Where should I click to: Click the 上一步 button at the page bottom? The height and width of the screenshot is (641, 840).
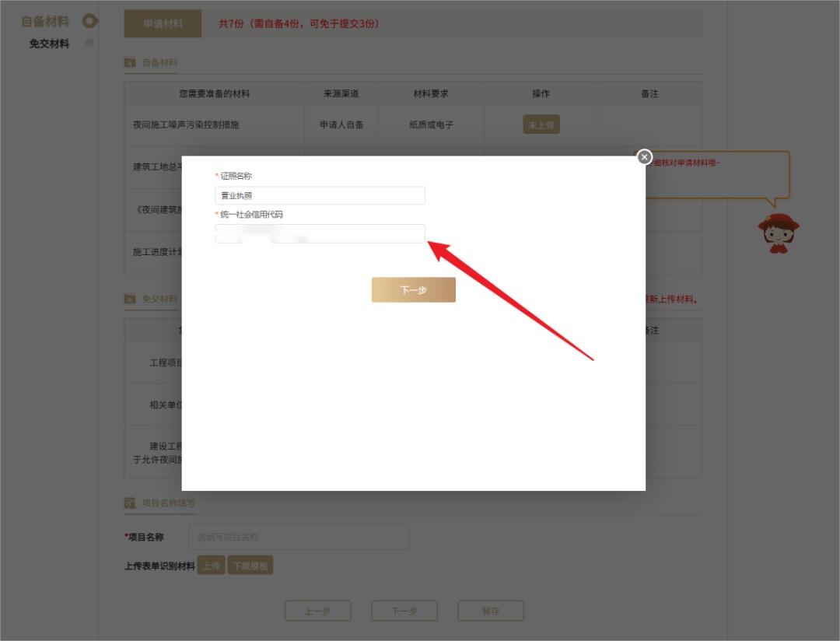pyautogui.click(x=317, y=611)
